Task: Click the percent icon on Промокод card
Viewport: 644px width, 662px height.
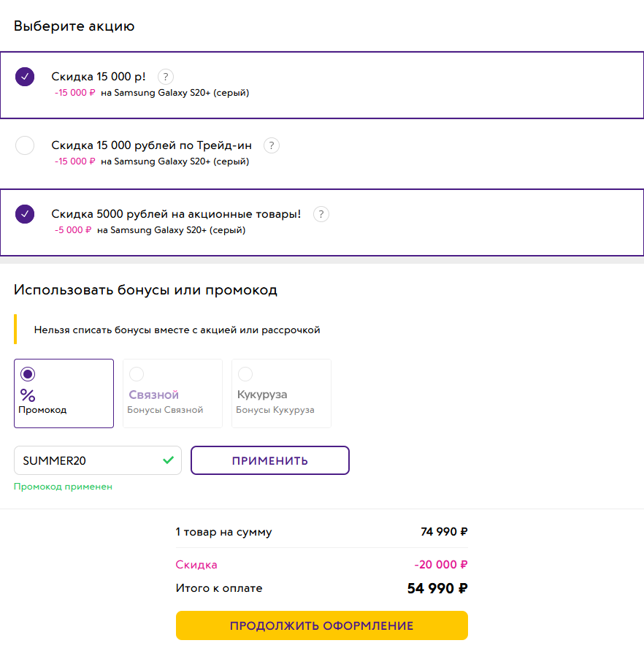Action: tap(28, 395)
